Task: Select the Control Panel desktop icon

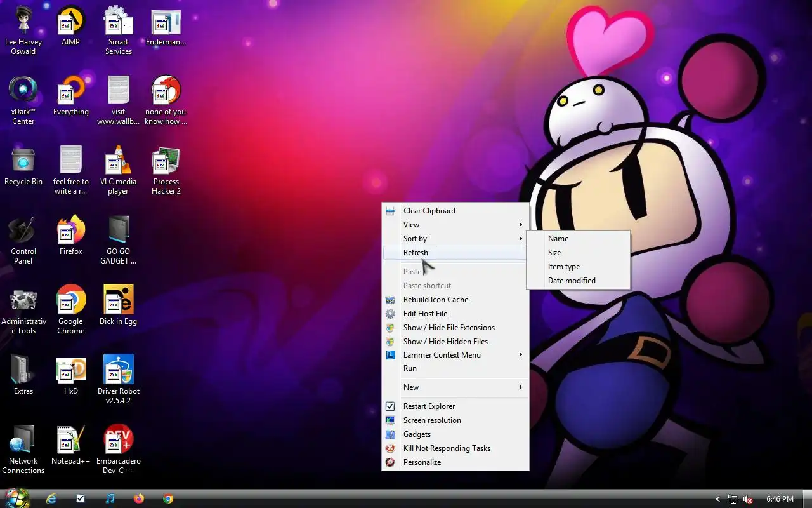Action: (23, 241)
